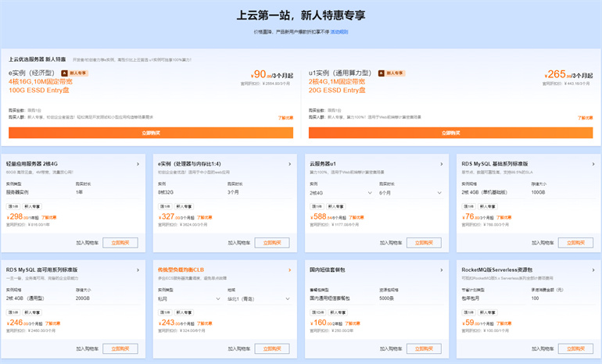
Task: Add 传统型负载均衡CLB to cart
Action: click(x=238, y=348)
